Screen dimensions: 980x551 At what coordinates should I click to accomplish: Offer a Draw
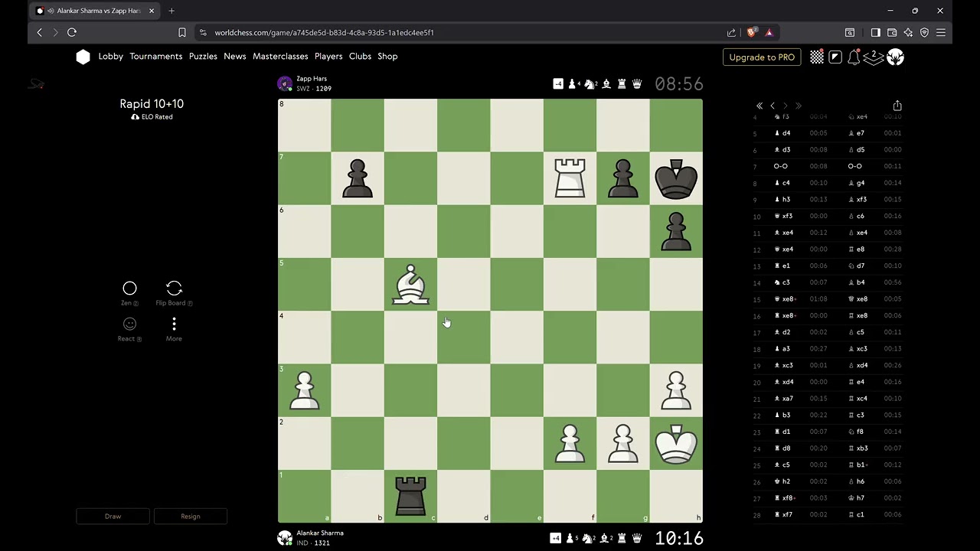click(113, 517)
